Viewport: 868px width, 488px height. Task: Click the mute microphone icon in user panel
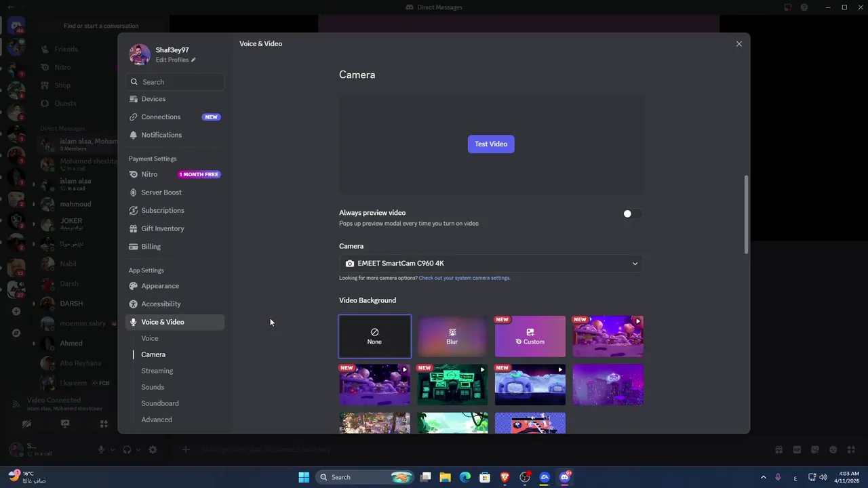pyautogui.click(x=101, y=449)
